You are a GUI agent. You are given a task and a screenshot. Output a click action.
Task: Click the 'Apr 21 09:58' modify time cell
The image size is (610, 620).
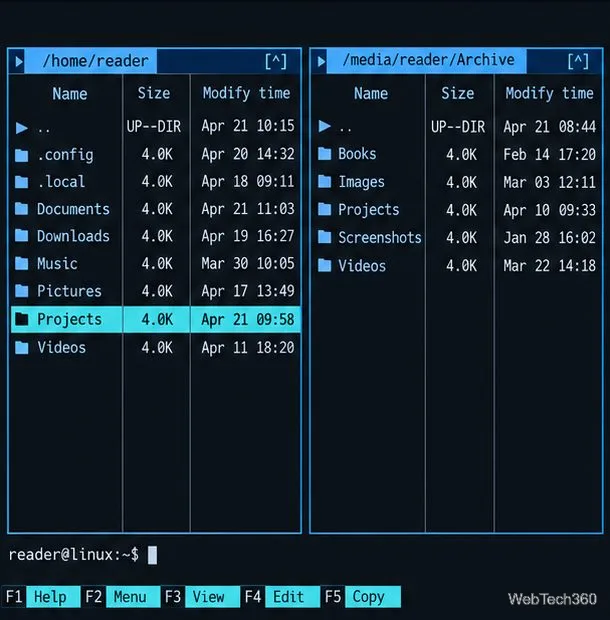click(x=247, y=319)
